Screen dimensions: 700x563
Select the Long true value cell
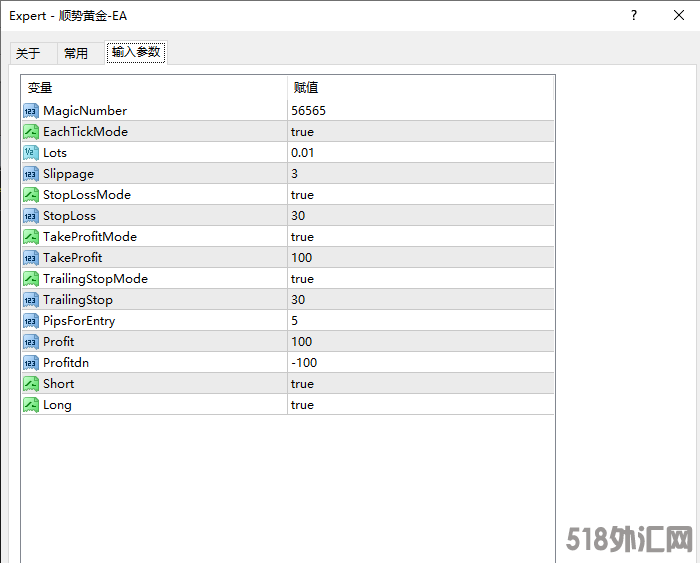420,405
